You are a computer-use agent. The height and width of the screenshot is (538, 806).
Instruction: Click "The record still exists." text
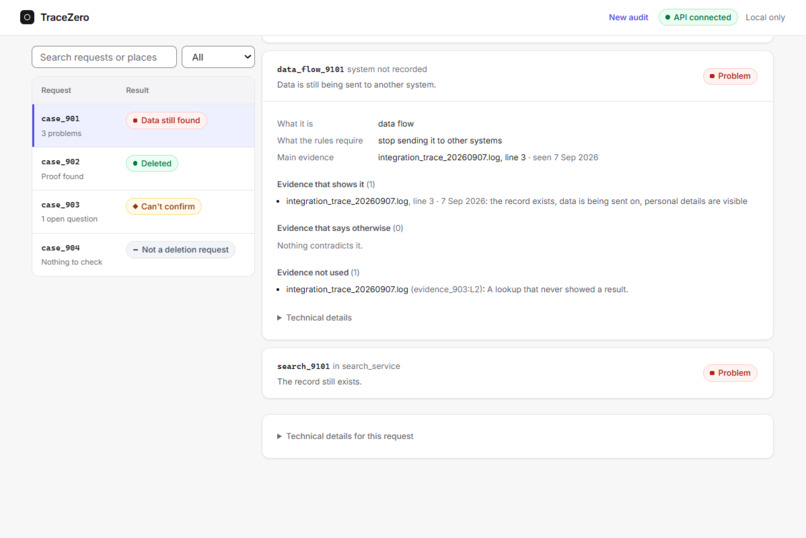point(319,382)
